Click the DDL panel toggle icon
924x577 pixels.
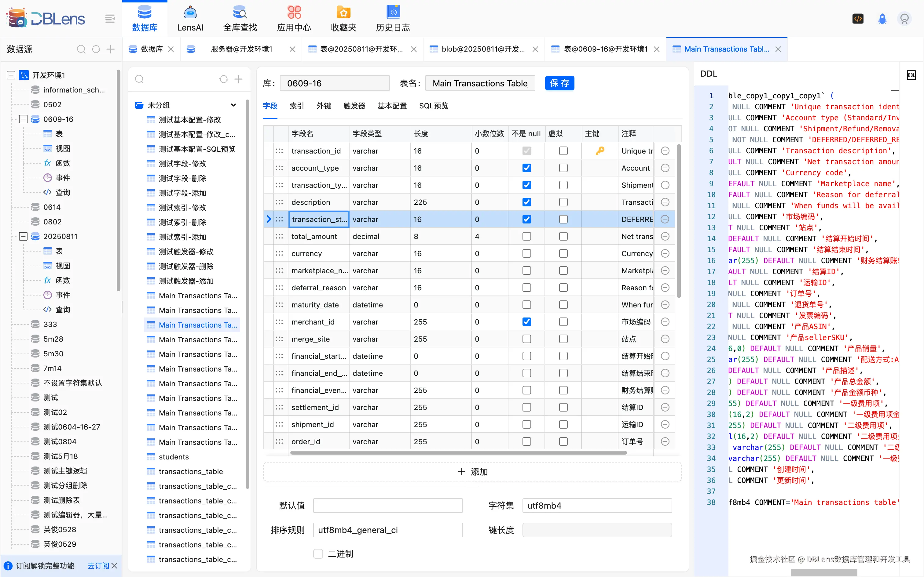911,75
